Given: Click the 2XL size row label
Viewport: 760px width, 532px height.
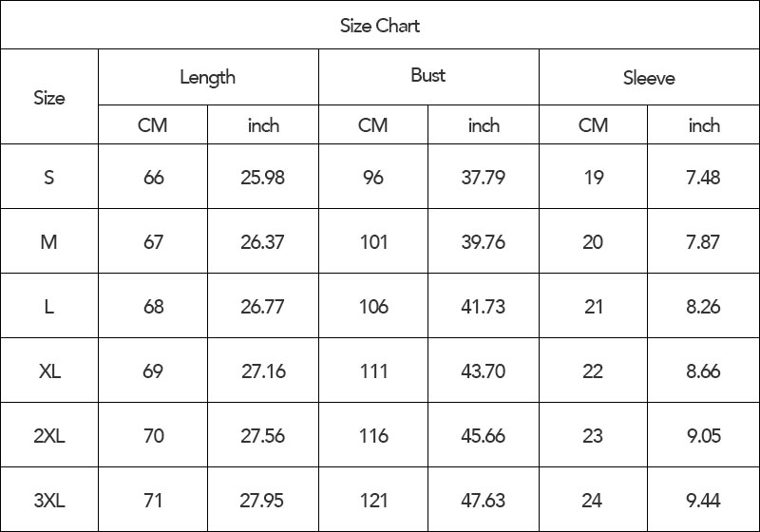Looking at the screenshot, I should pos(49,436).
